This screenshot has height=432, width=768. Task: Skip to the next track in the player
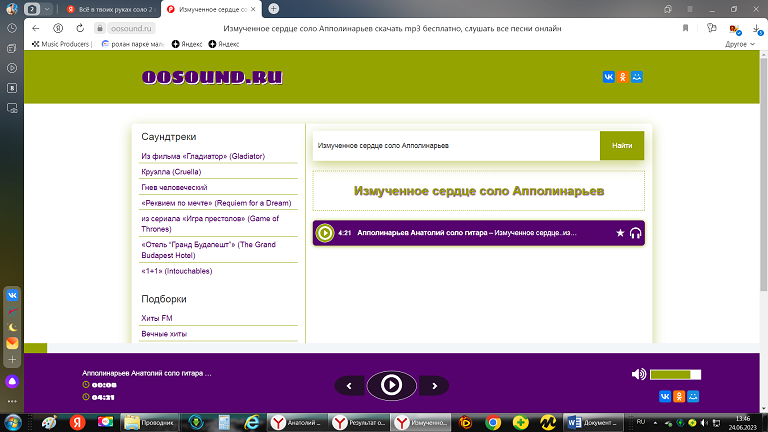click(x=434, y=386)
